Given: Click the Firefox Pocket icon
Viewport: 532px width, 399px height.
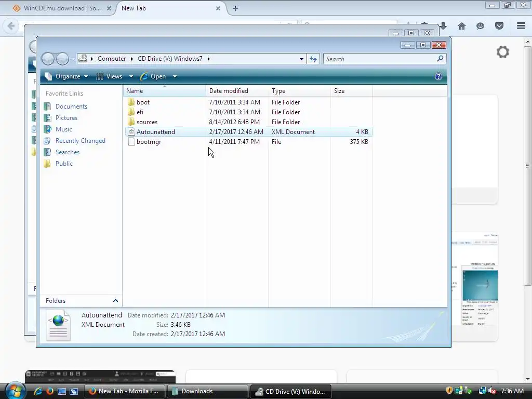Looking at the screenshot, I should pos(499,26).
